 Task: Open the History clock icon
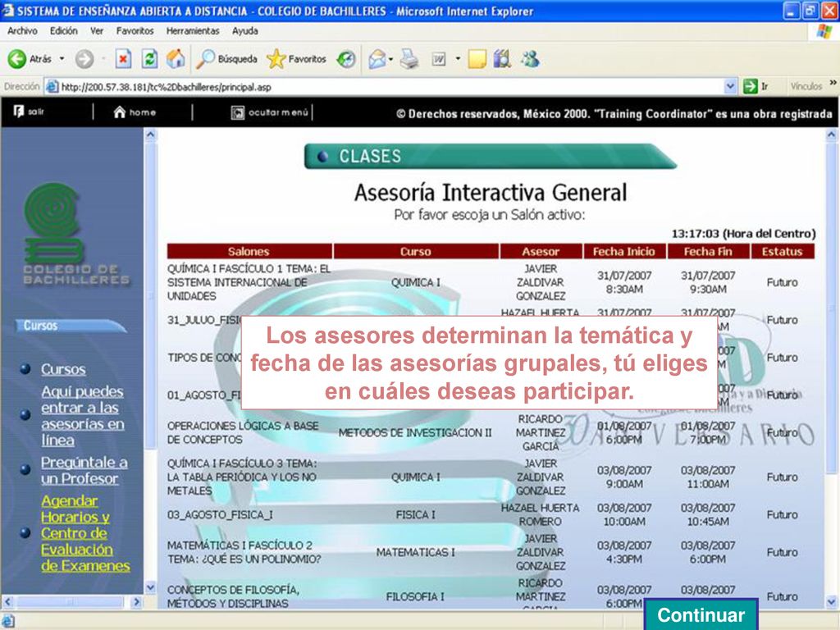pos(346,59)
